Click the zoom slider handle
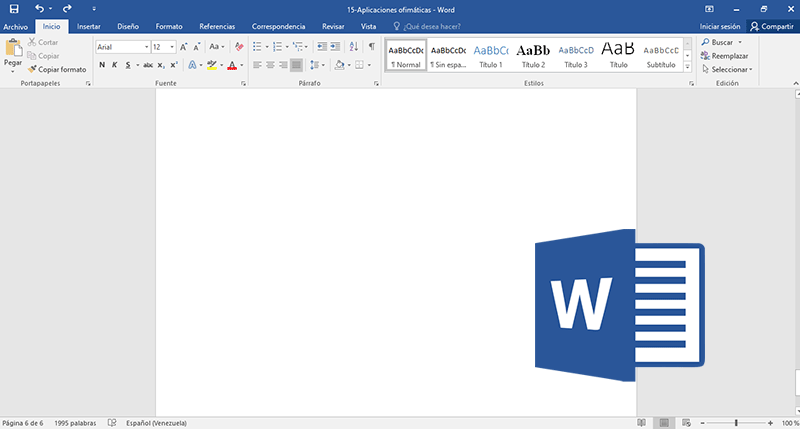 click(x=736, y=423)
